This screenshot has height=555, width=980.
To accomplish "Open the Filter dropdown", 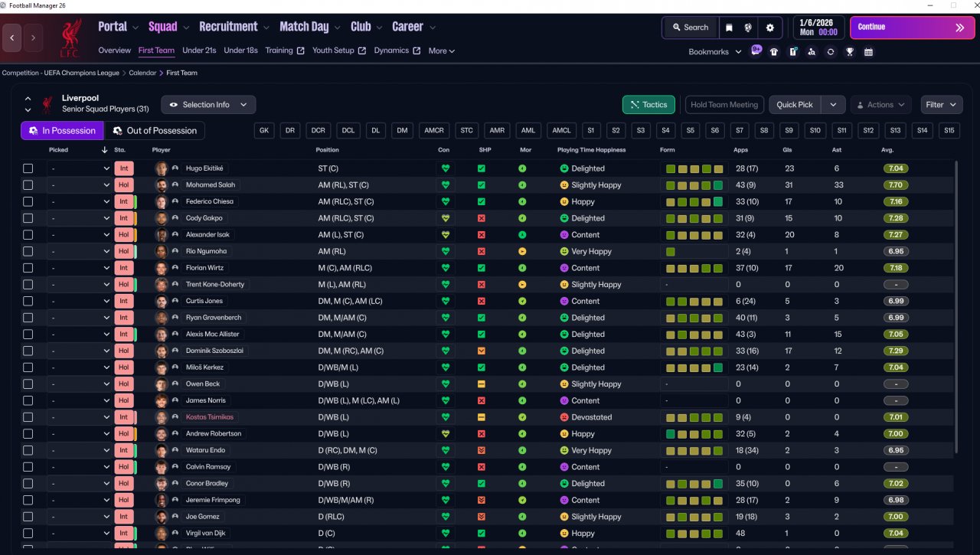I will [941, 105].
